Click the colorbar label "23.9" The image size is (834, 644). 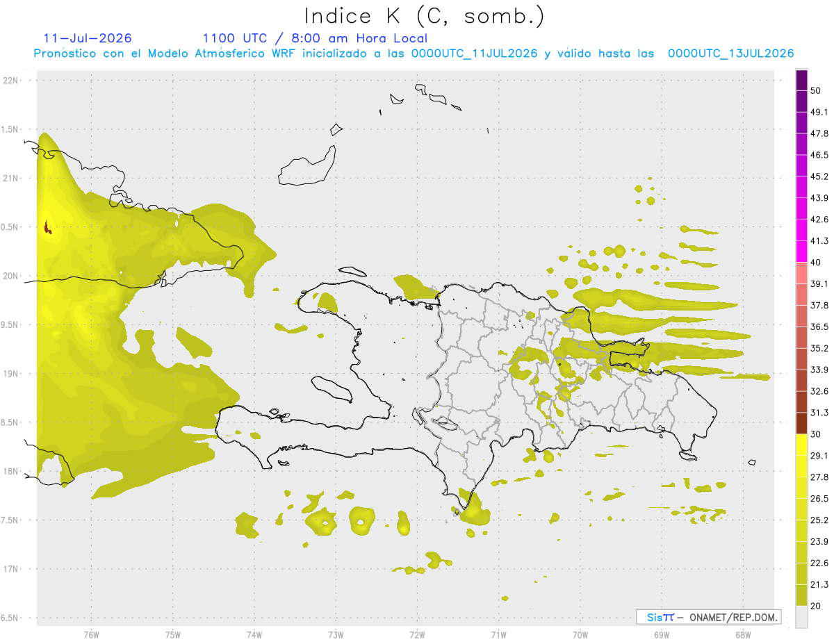[819, 542]
